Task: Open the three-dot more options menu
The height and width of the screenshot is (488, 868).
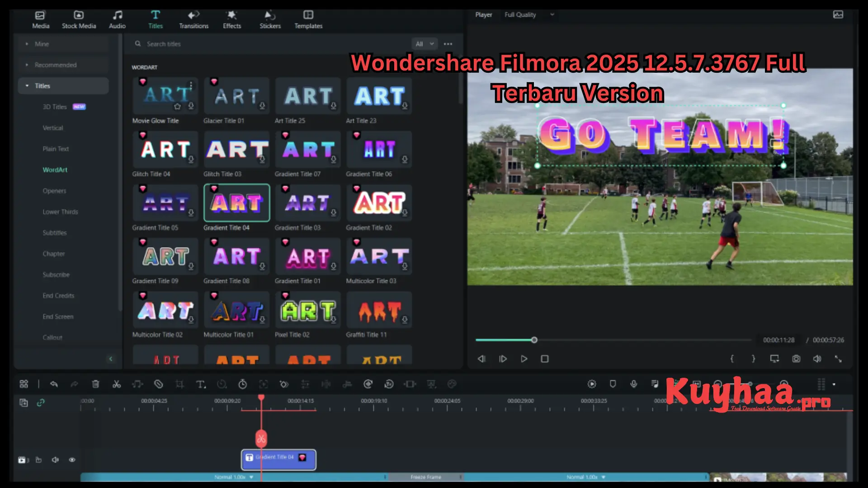Action: (x=448, y=44)
